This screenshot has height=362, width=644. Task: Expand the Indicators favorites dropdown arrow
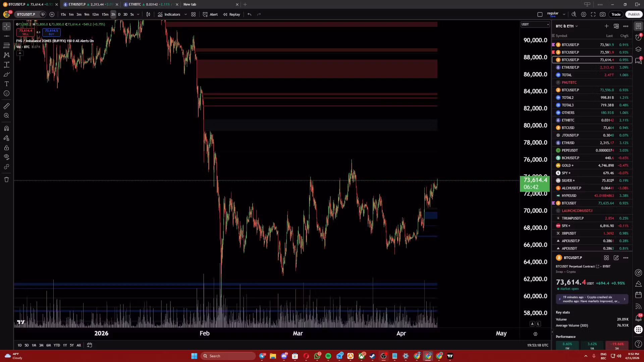click(185, 14)
